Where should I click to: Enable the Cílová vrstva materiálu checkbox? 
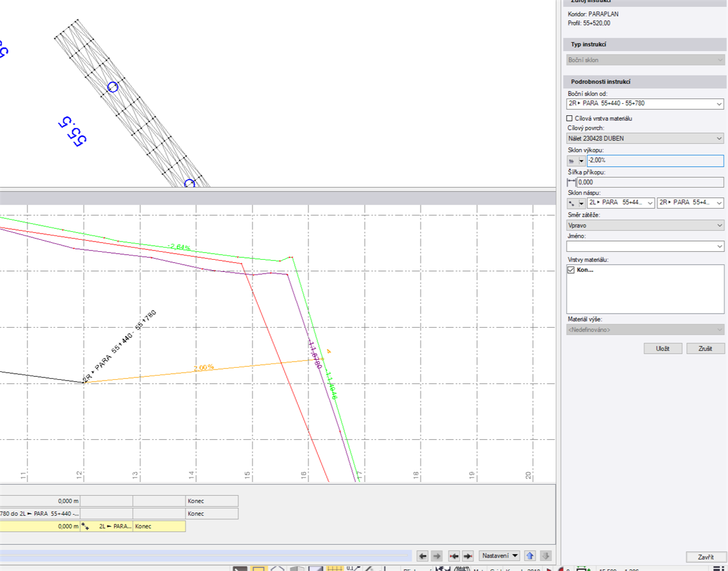pos(569,118)
